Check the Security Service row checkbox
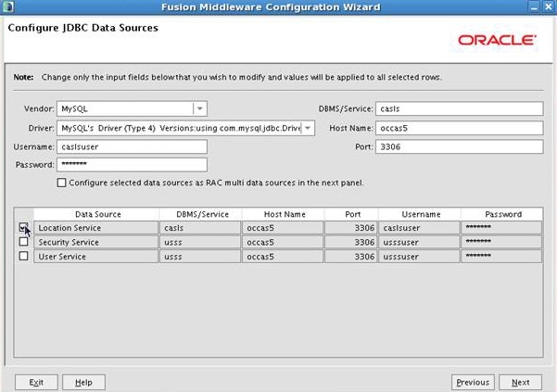557x392 pixels. pos(23,242)
